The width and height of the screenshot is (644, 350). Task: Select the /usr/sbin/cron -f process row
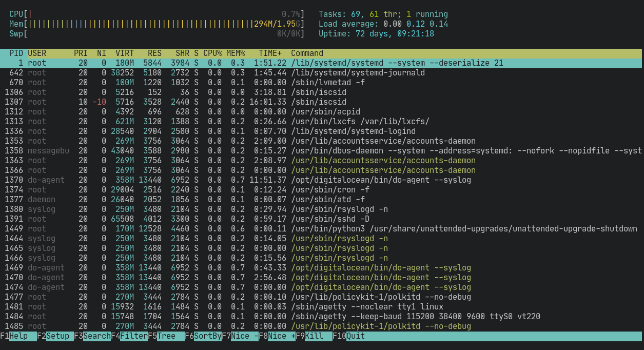point(321,190)
